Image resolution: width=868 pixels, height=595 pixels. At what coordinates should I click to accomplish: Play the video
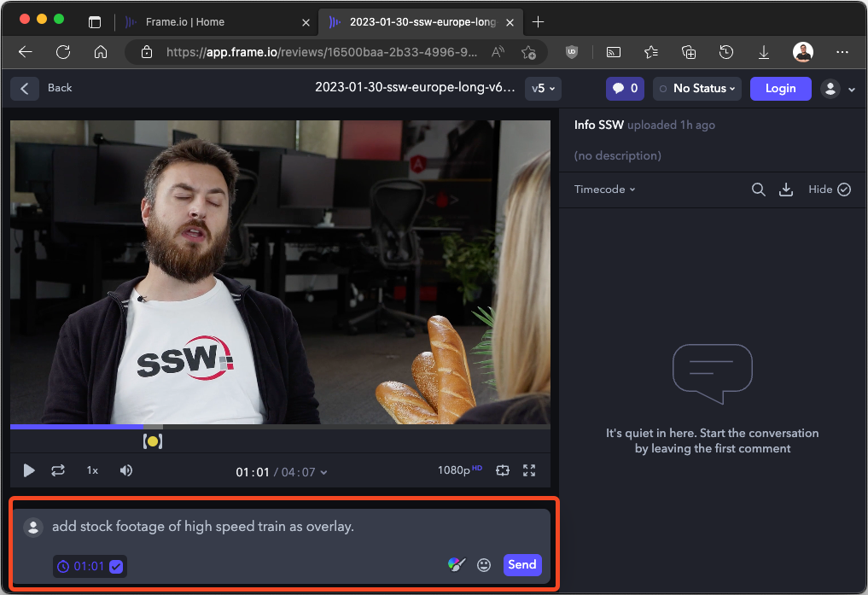click(29, 470)
